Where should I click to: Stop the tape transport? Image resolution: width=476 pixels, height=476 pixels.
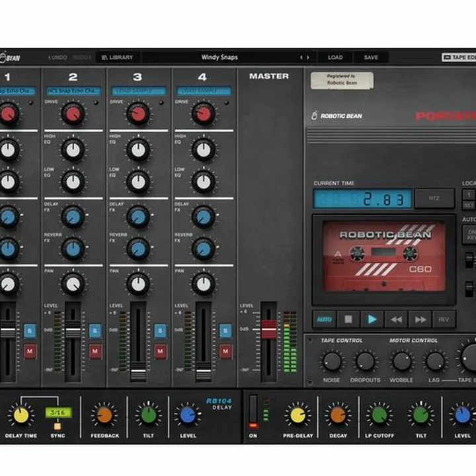348,319
